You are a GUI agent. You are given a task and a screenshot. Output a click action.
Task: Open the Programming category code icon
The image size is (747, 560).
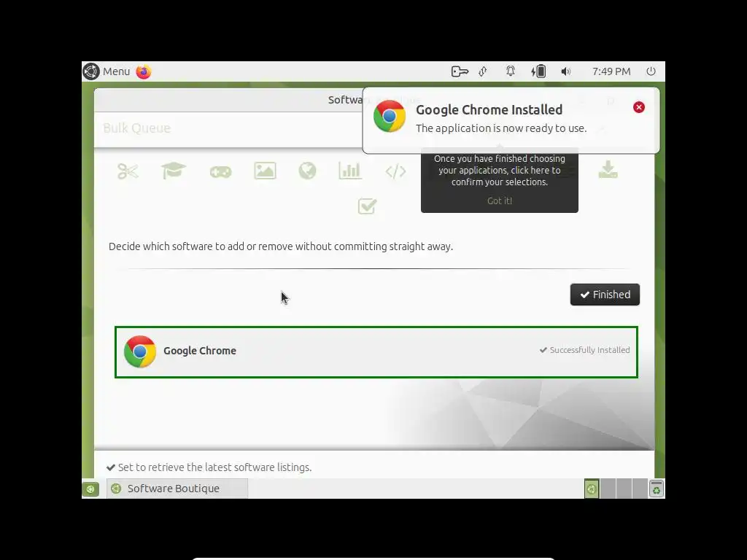(x=395, y=171)
